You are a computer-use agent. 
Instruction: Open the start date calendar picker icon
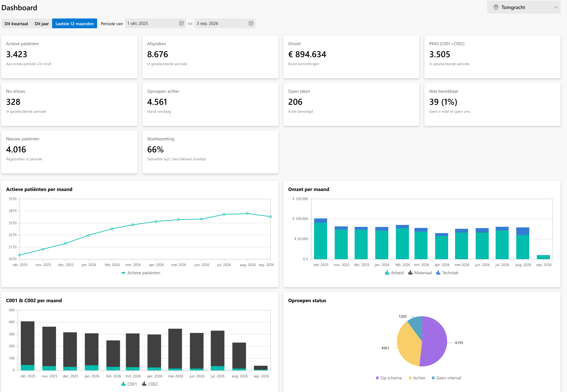(x=181, y=23)
